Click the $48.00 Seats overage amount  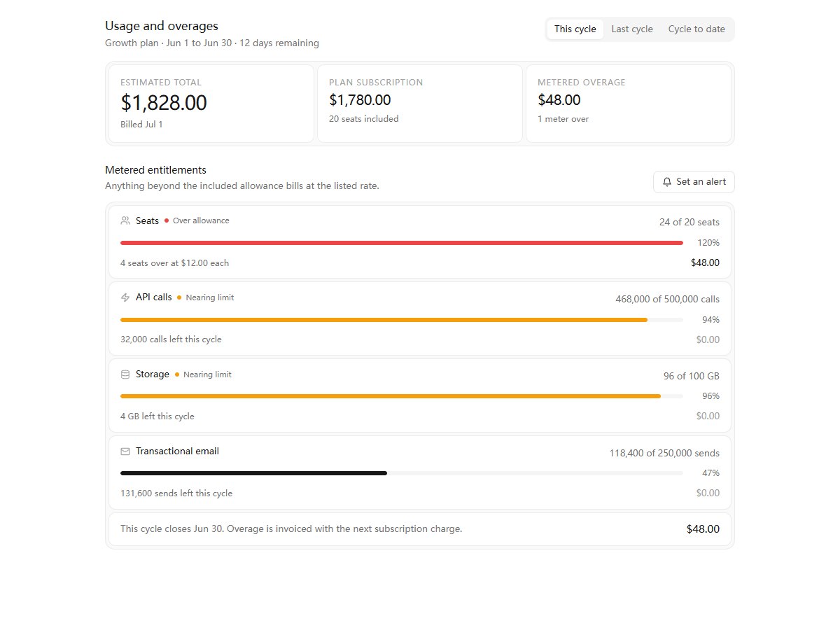[705, 263]
